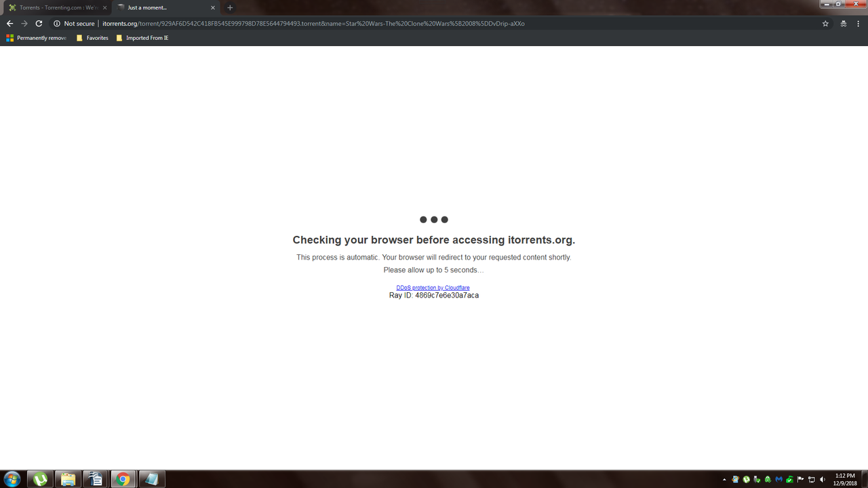This screenshot has height=488, width=868.
Task: Click the Ray ID text
Action: pyautogui.click(x=434, y=296)
